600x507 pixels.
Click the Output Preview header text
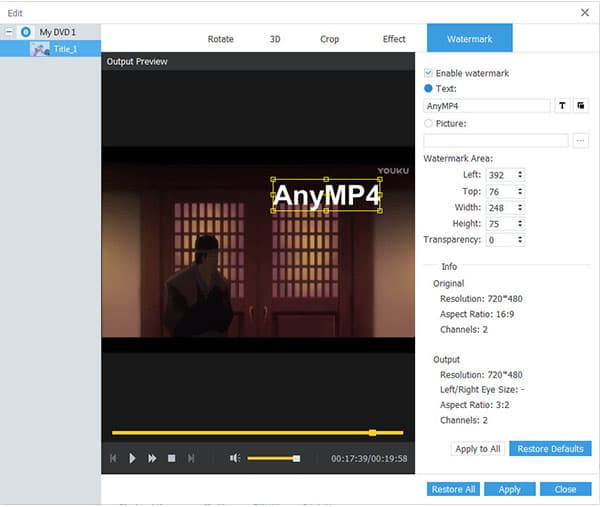[137, 62]
